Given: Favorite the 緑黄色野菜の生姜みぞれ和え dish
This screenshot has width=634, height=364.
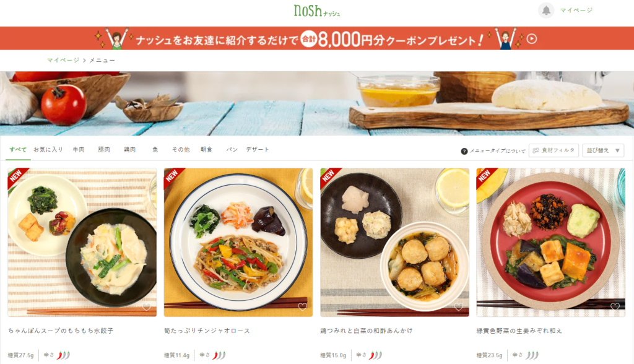Looking at the screenshot, I should [x=615, y=307].
